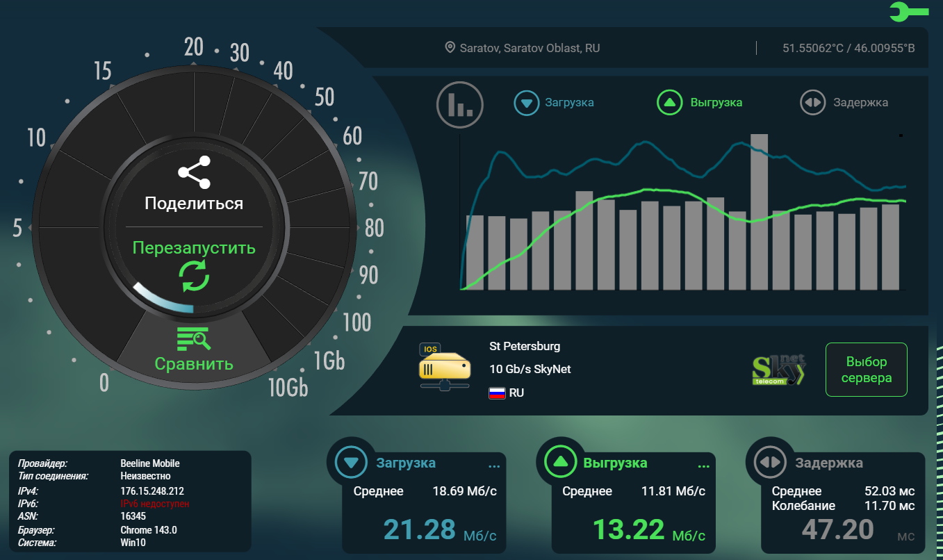Viewport: 943px width, 560px height.
Task: Open settings via the green wrench icon
Action: tap(908, 12)
